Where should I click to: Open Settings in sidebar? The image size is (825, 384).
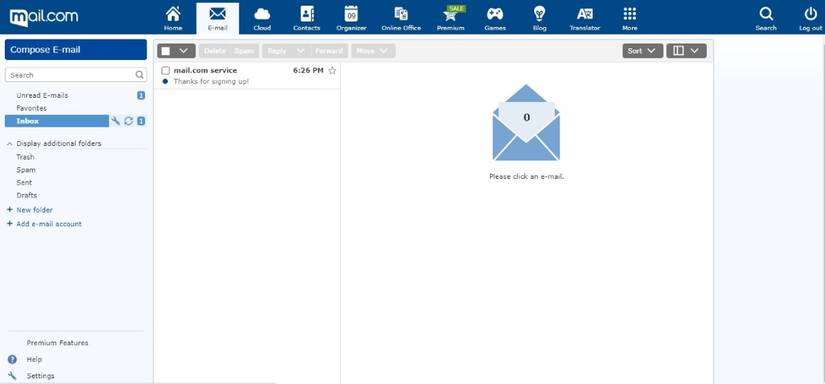41,376
